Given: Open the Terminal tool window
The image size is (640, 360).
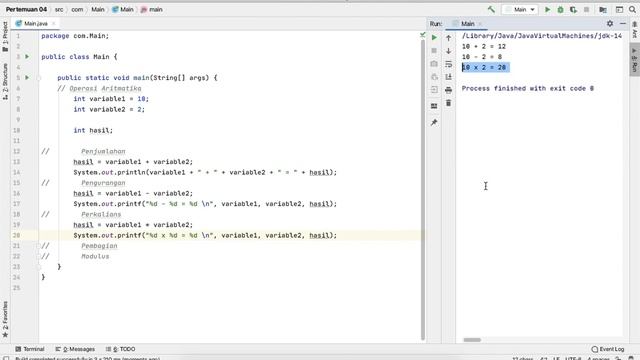Looking at the screenshot, I should point(30,349).
